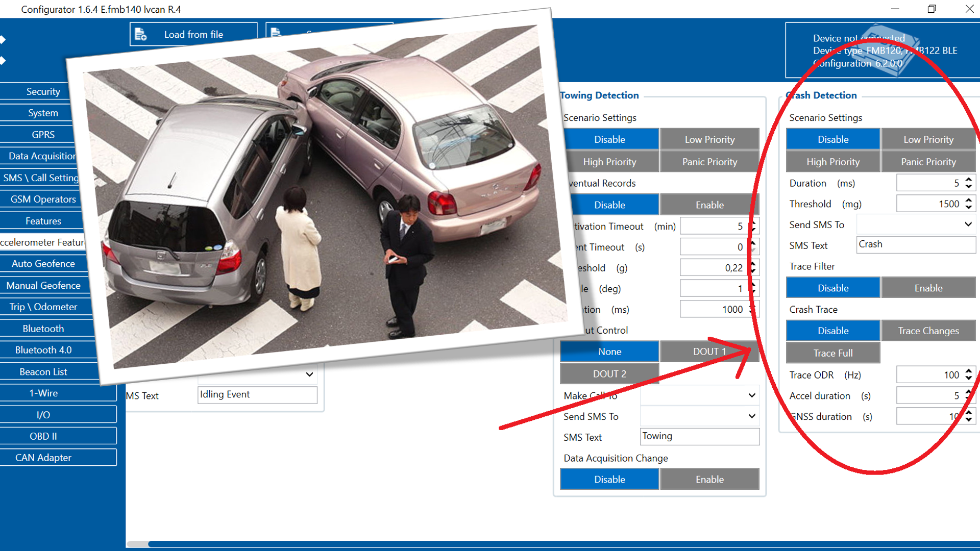Set Crash Detection scenario to Low Priority
The width and height of the screenshot is (980, 551).
click(x=928, y=139)
